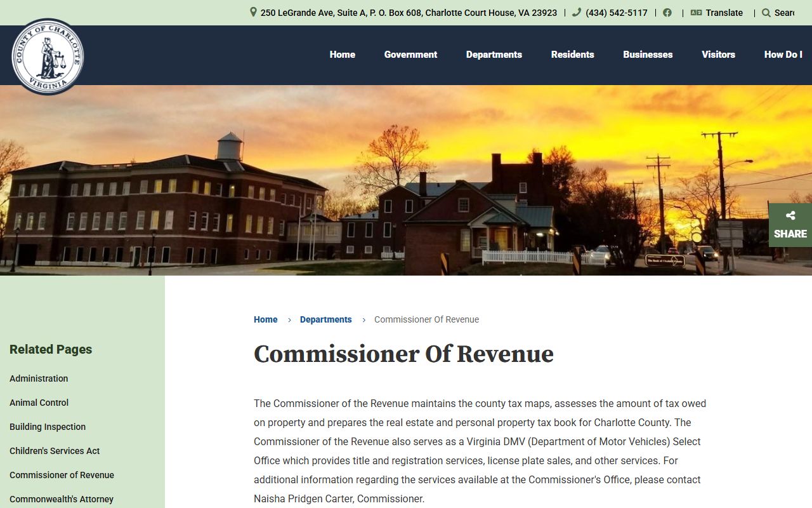The image size is (812, 508).
Task: Click the Translate link
Action: click(724, 13)
